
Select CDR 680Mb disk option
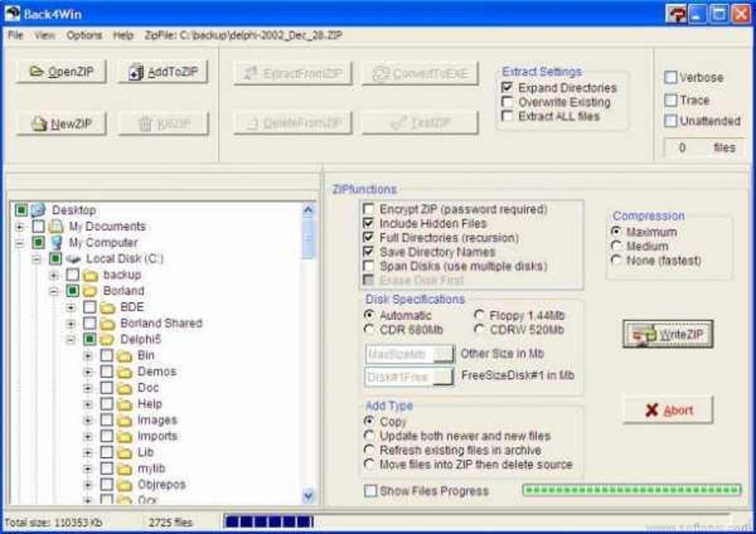click(x=369, y=330)
